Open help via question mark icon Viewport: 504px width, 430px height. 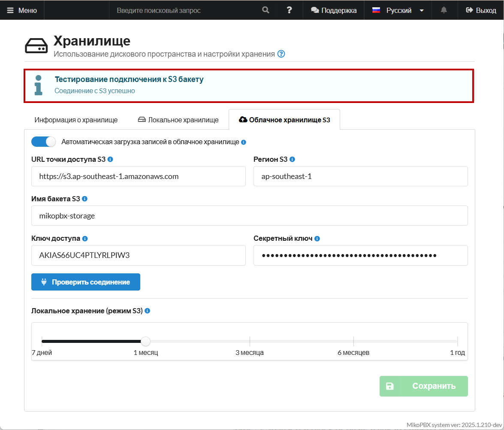[290, 10]
